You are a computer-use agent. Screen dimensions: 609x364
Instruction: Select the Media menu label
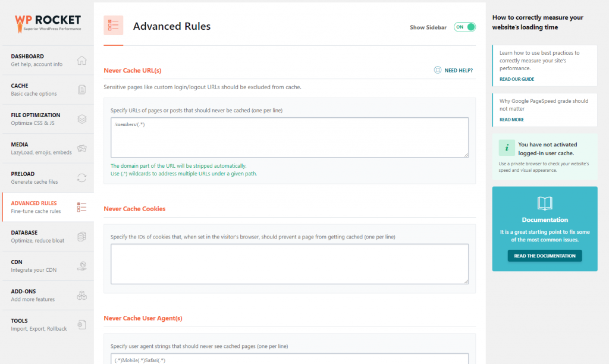pyautogui.click(x=20, y=145)
